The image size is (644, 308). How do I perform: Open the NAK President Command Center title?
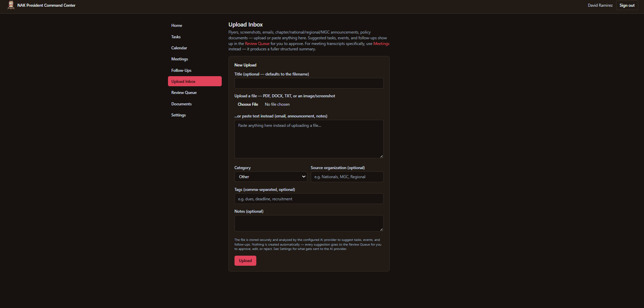coord(46,5)
